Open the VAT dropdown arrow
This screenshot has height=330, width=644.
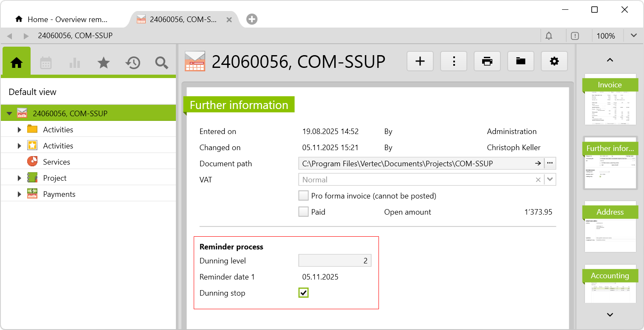[x=550, y=180]
